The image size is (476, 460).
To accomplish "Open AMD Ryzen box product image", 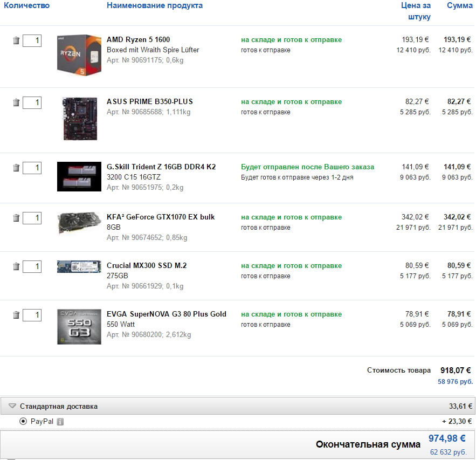I will [x=79, y=55].
